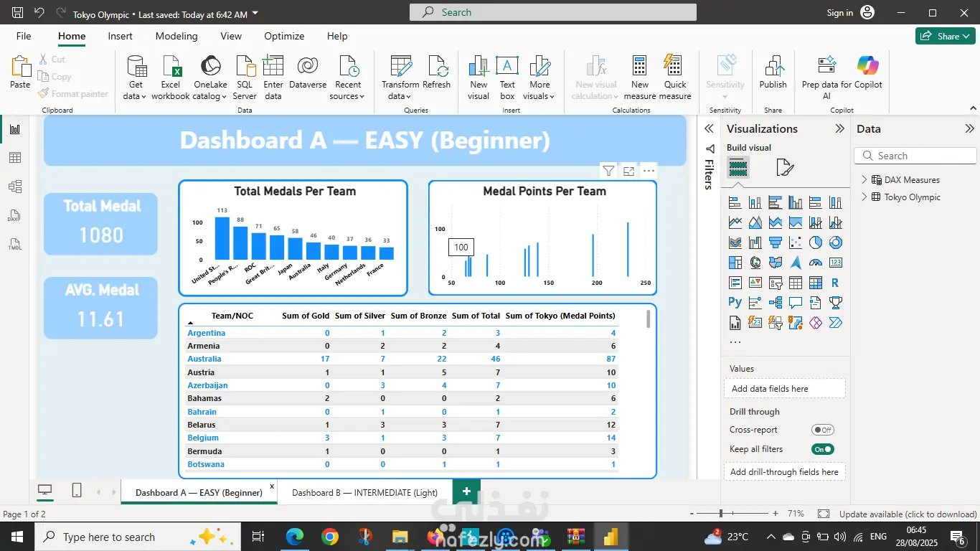The image size is (980, 551).
Task: Click the Add drill-through fields here box
Action: pos(784,472)
